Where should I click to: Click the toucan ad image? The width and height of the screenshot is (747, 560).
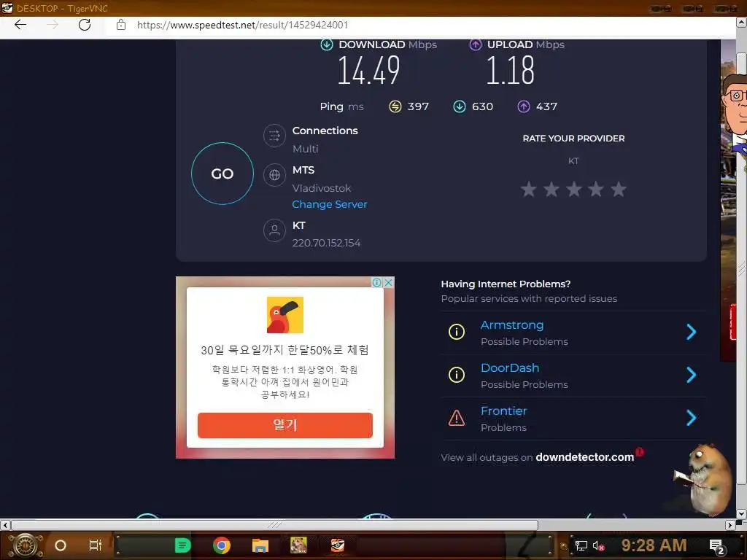click(x=285, y=315)
